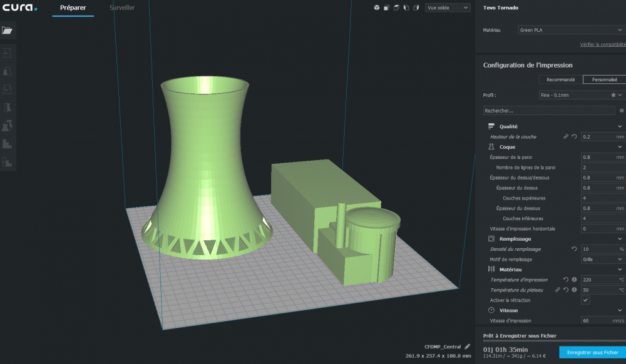Select the Scale tool in left toolbar
Viewport: 626px width, 364px height.
(7, 71)
